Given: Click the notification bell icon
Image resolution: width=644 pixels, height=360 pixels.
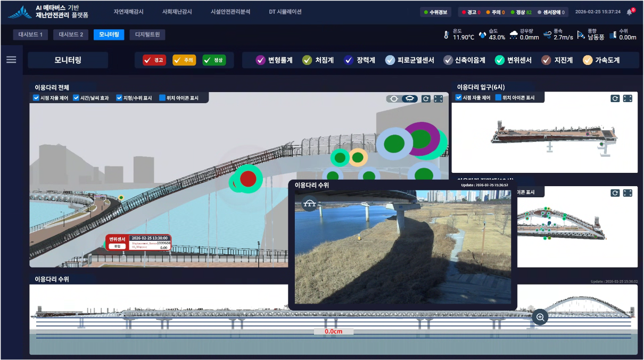Looking at the screenshot, I should coord(630,12).
